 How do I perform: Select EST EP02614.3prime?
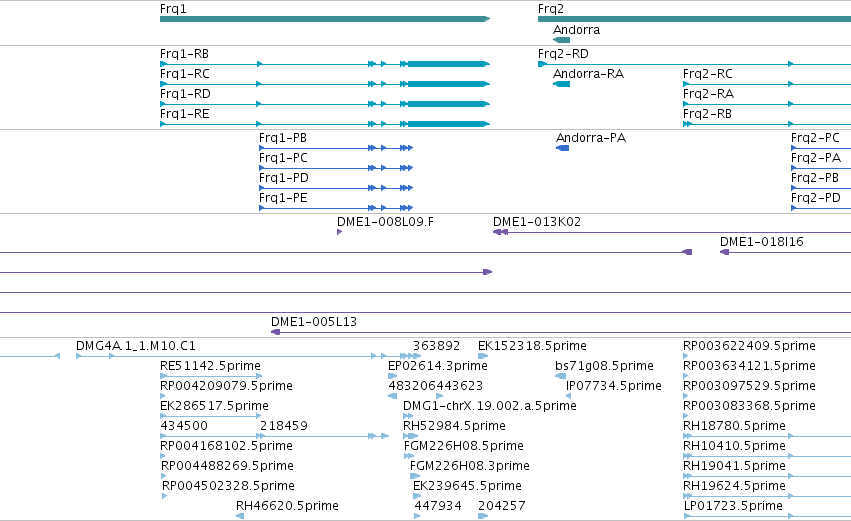click(438, 366)
